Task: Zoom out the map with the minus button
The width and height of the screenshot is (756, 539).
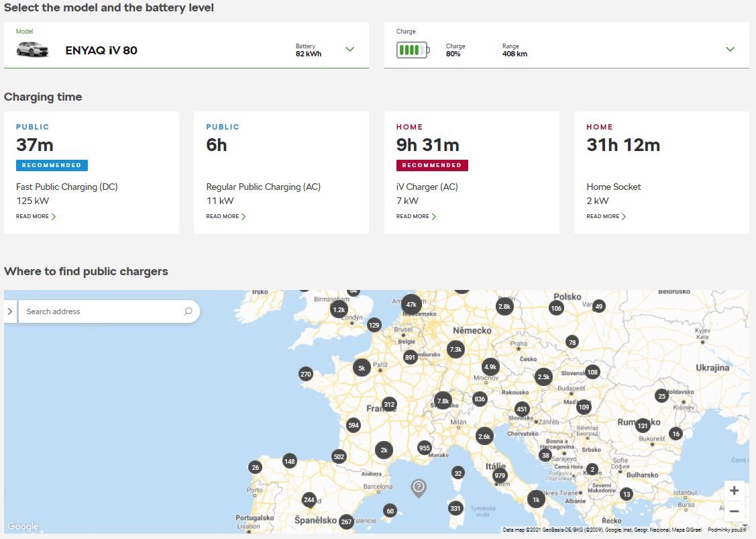Action: point(735,511)
